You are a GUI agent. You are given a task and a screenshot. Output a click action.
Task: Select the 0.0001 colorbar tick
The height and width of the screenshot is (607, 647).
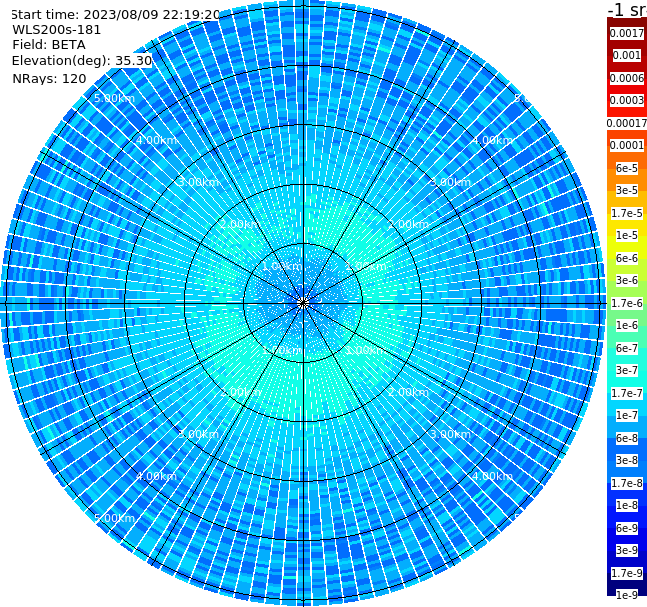click(x=627, y=145)
